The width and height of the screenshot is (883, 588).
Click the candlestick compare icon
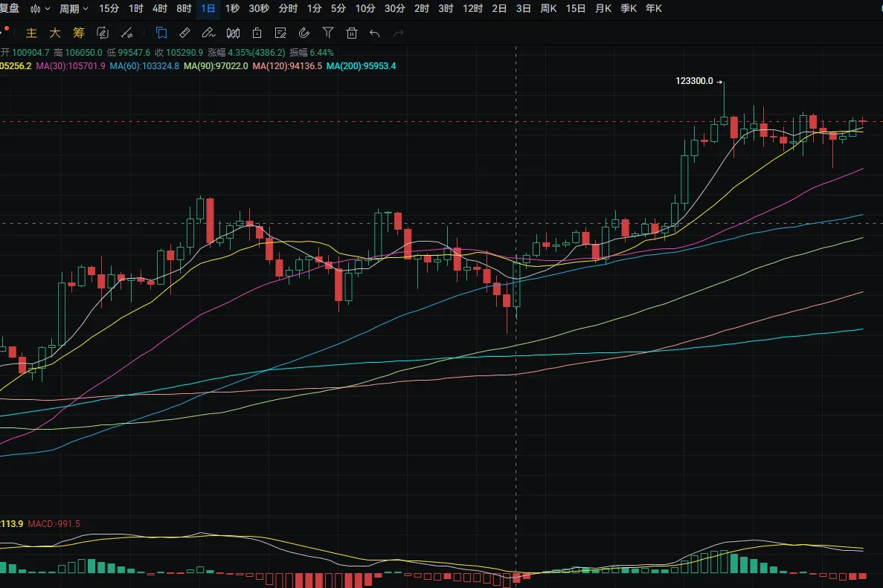[233, 33]
